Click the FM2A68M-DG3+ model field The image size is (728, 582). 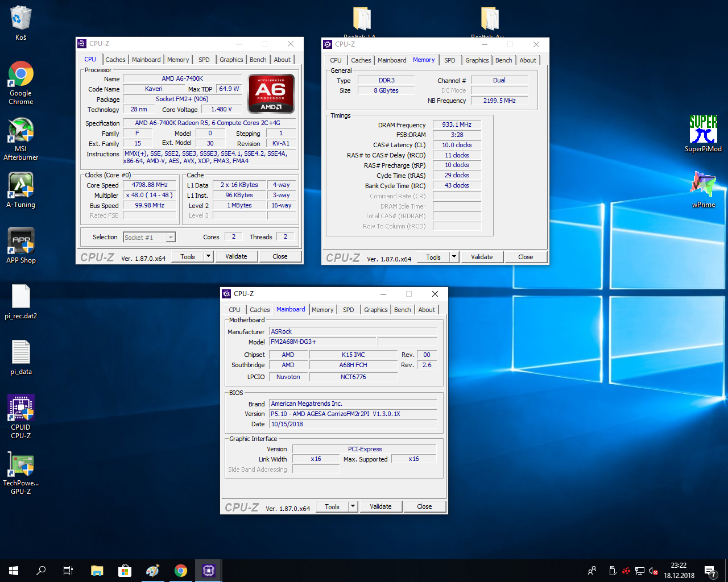322,342
